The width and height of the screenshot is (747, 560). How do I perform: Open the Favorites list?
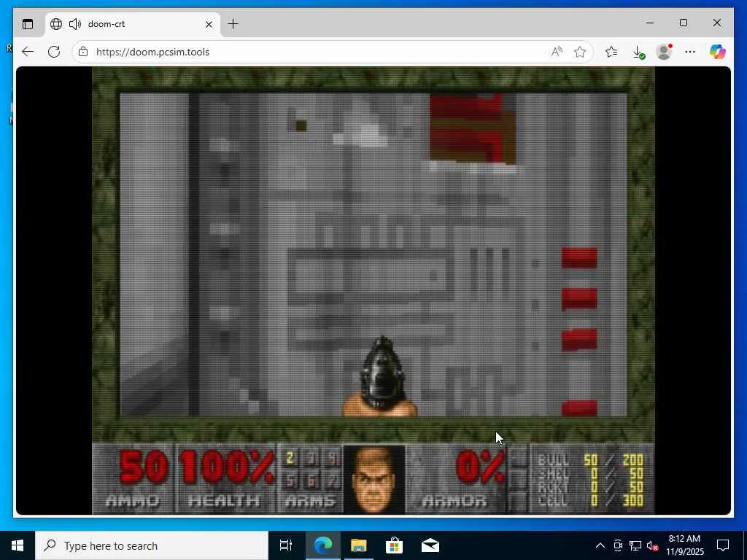tap(611, 52)
